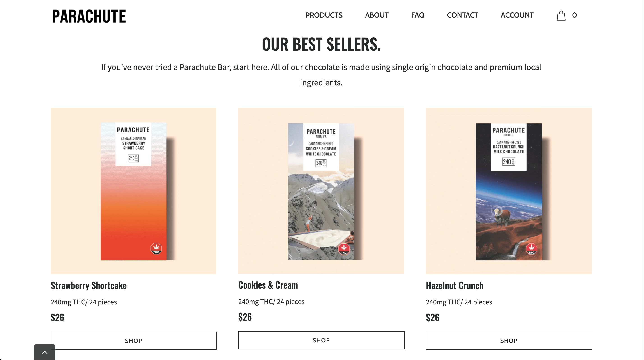Open the CONTACT page

tap(462, 15)
